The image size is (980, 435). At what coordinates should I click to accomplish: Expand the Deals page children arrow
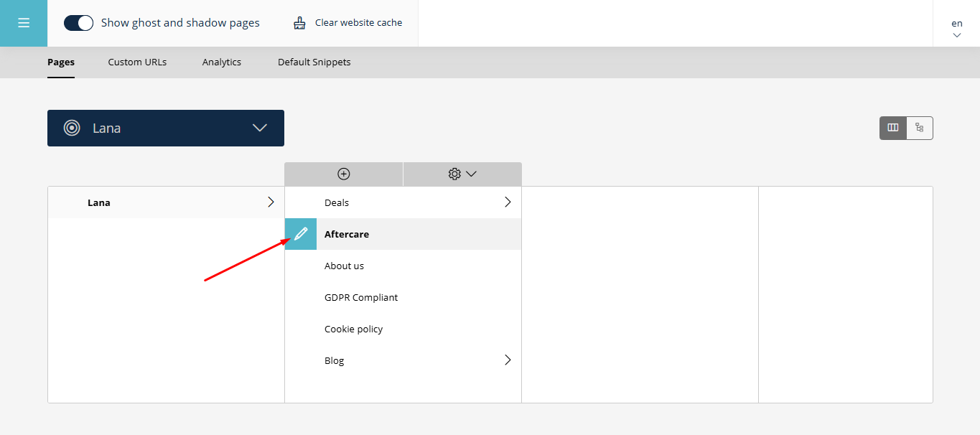[508, 202]
